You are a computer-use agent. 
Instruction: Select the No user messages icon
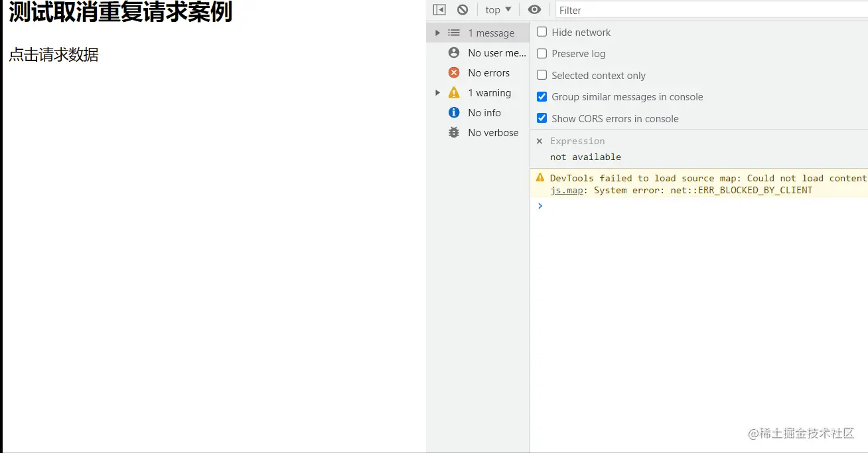[x=454, y=52]
